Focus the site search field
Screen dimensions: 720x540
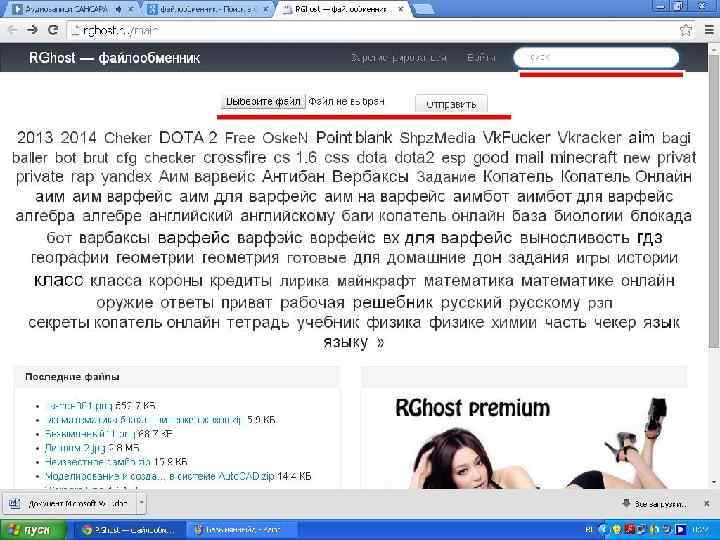596,58
